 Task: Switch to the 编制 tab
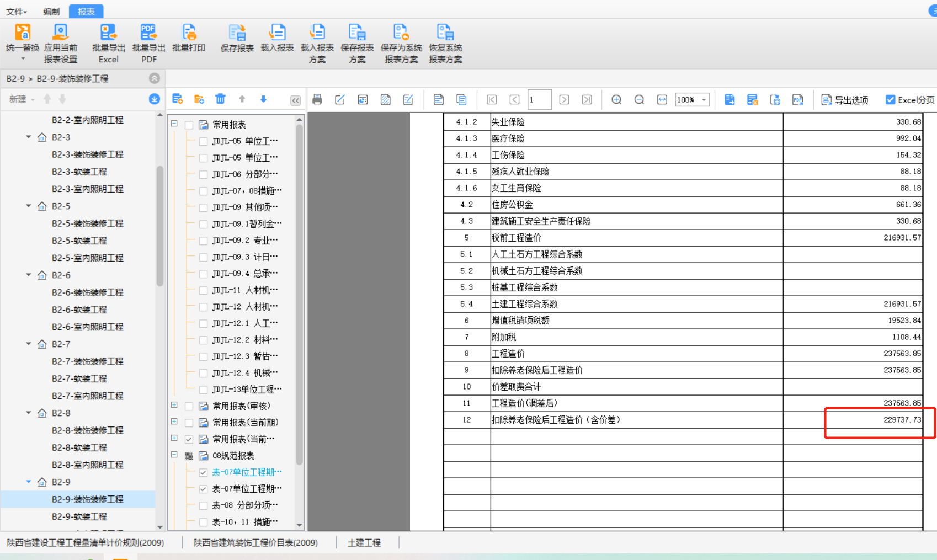(x=51, y=11)
